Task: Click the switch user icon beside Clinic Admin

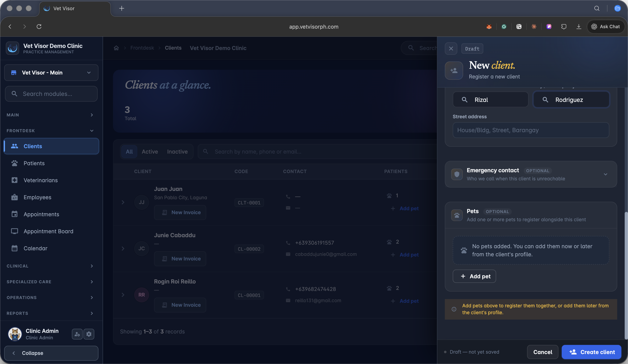Action: tap(77, 334)
